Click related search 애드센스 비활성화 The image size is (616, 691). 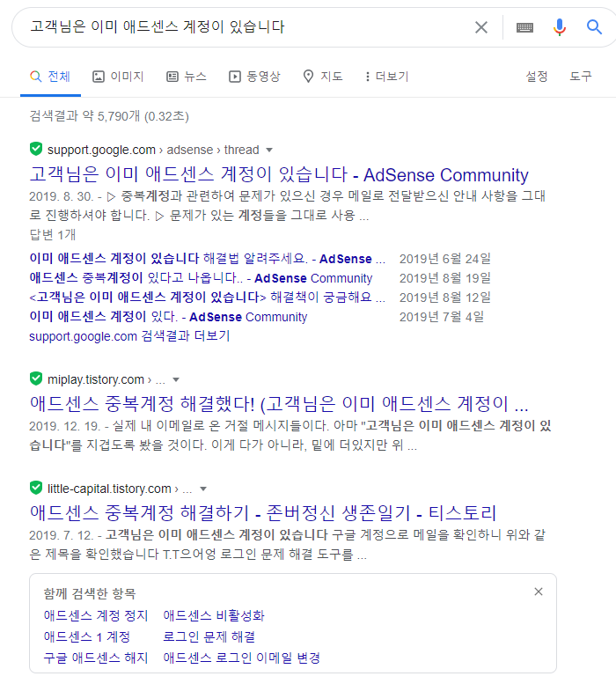[x=213, y=615]
